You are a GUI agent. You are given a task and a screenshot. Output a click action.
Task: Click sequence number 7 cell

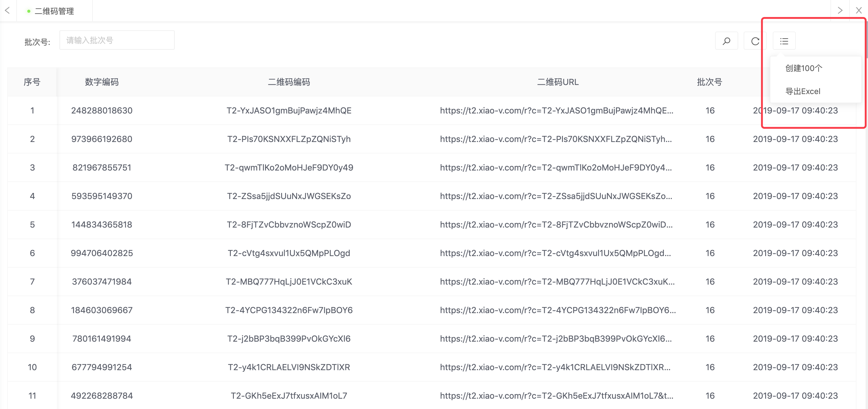click(32, 282)
